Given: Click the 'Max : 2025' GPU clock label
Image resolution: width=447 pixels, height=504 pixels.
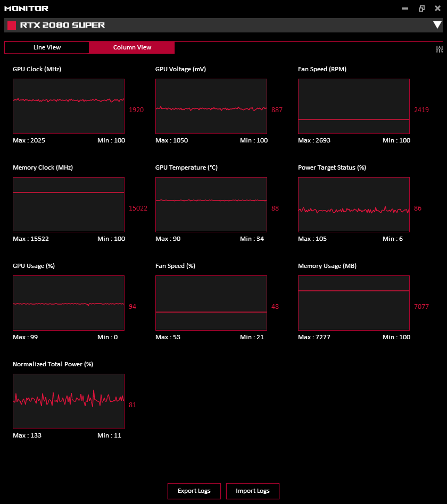Looking at the screenshot, I should (29, 140).
